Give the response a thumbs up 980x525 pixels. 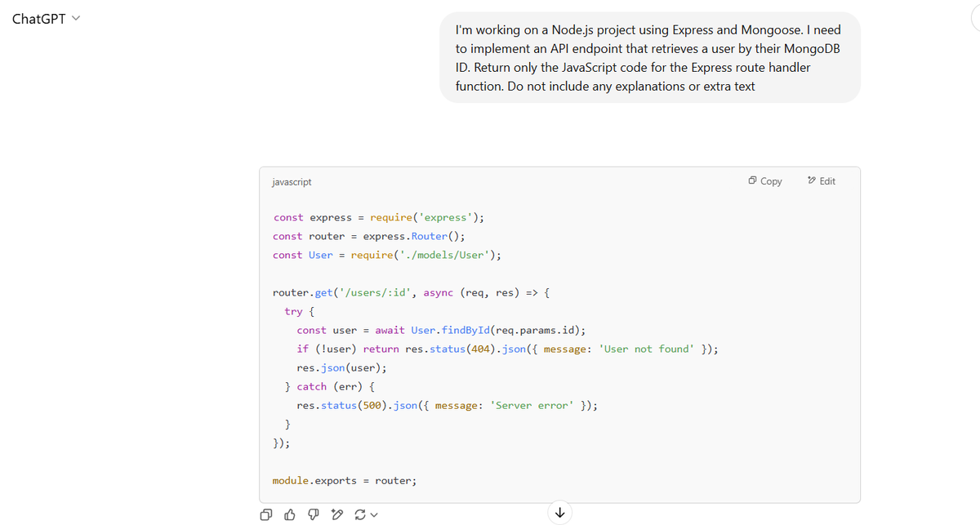[290, 514]
